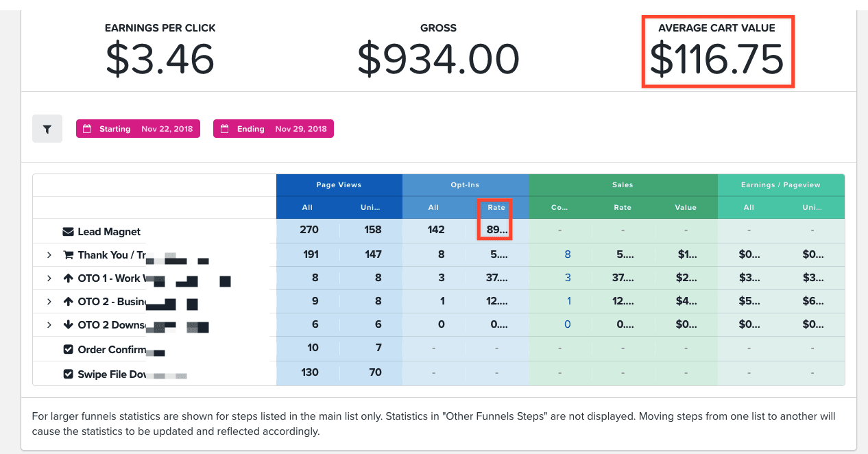Click the shopping cart icon beside Thank You

point(68,255)
